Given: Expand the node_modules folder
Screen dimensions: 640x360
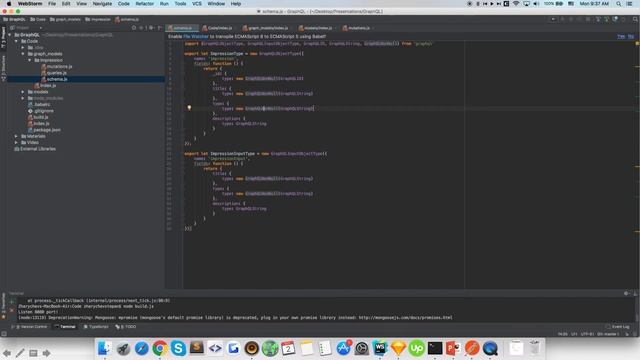Looking at the screenshot, I should 23,98.
